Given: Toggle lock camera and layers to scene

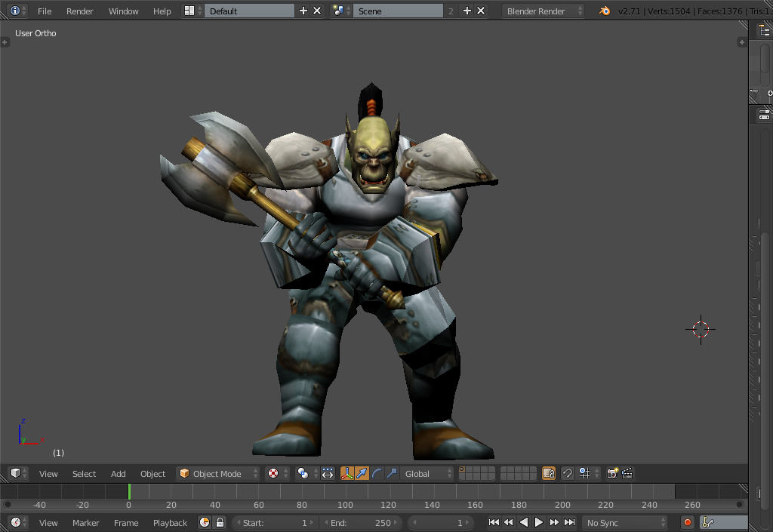Looking at the screenshot, I should tap(549, 473).
